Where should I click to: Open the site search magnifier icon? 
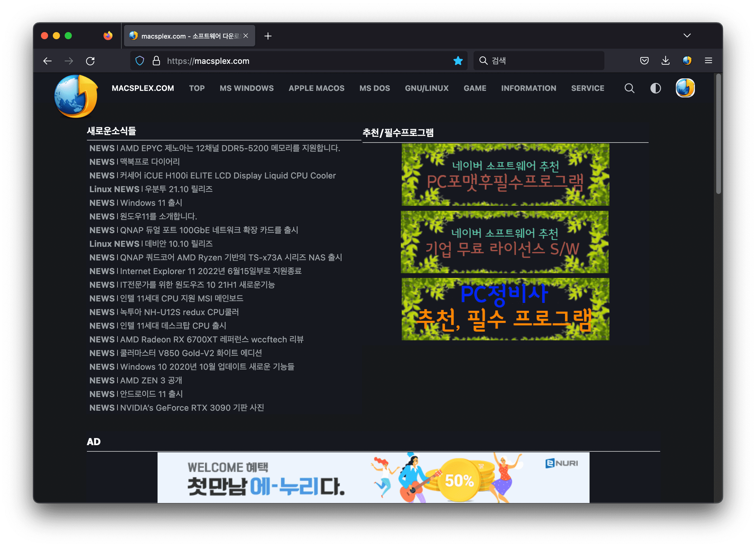coord(629,88)
